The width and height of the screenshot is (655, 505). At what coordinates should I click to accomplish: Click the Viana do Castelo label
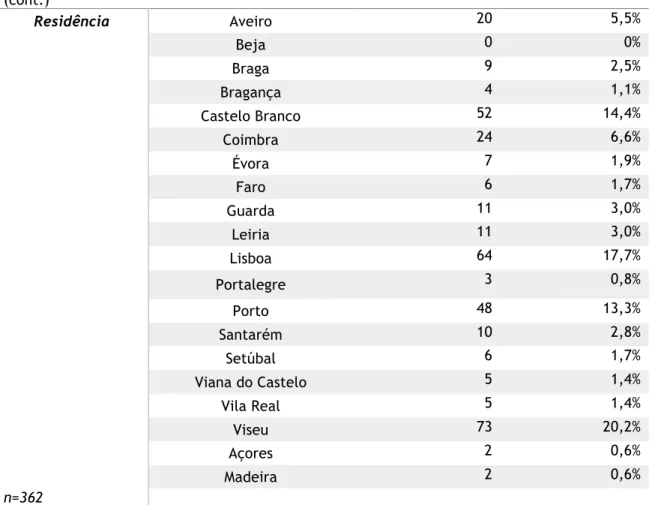[x=251, y=382]
